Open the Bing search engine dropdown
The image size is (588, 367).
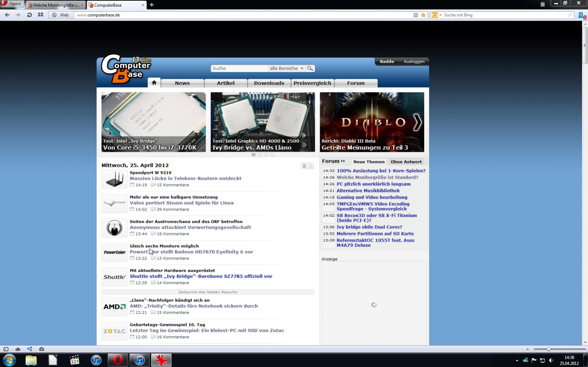[x=436, y=15]
